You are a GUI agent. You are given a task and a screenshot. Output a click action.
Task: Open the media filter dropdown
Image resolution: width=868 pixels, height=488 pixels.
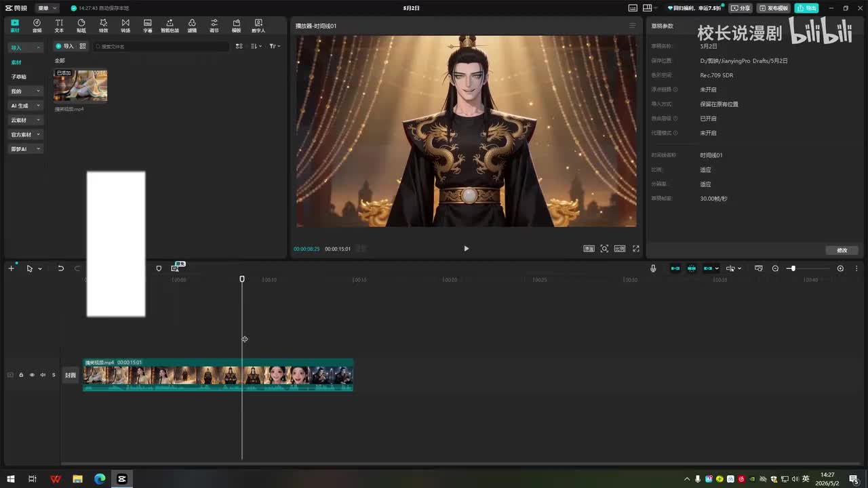[x=274, y=46]
